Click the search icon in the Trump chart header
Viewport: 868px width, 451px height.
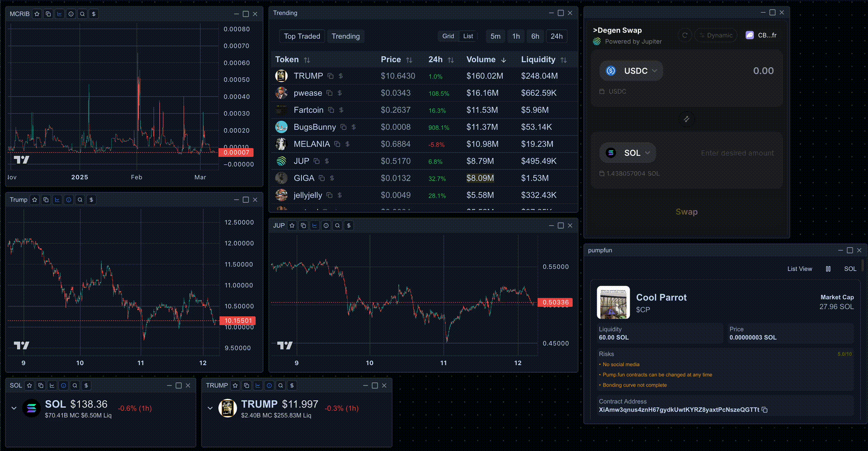[x=80, y=200]
